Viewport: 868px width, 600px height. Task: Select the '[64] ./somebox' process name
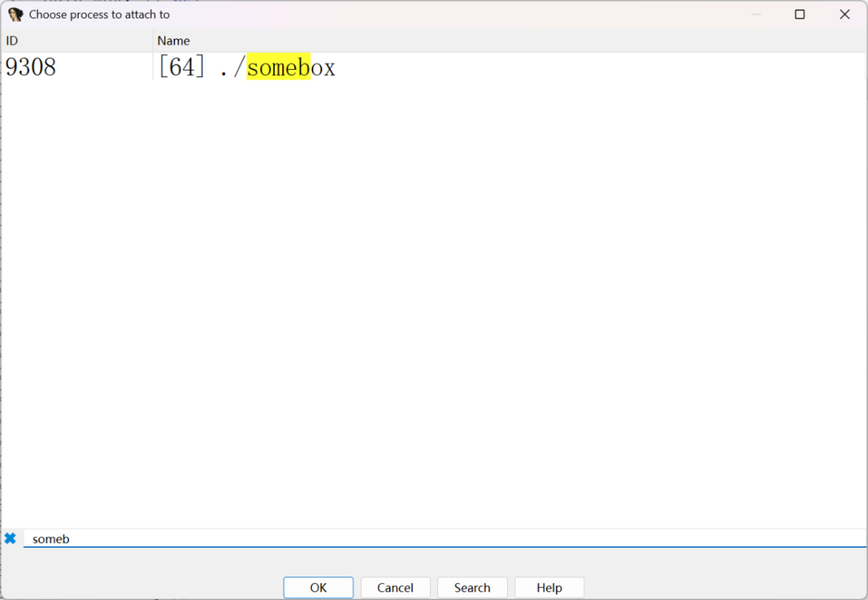[x=247, y=67]
